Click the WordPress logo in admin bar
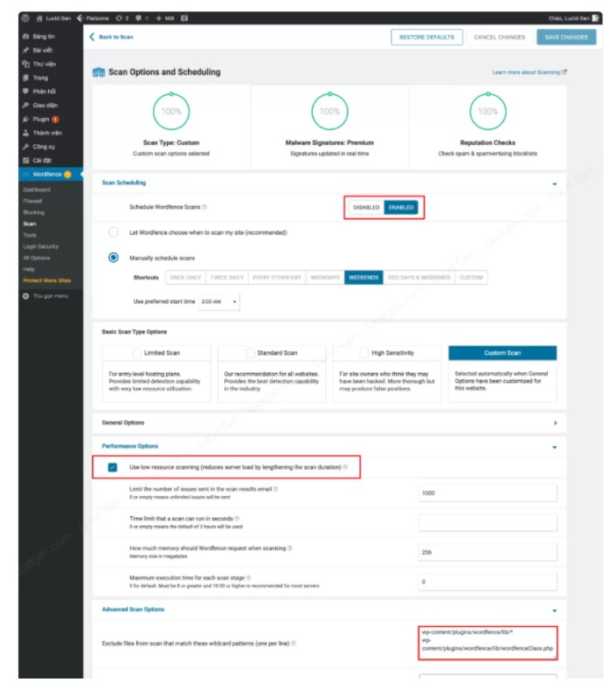Image resolution: width=616 pixels, height=689 pixels. [x=25, y=17]
